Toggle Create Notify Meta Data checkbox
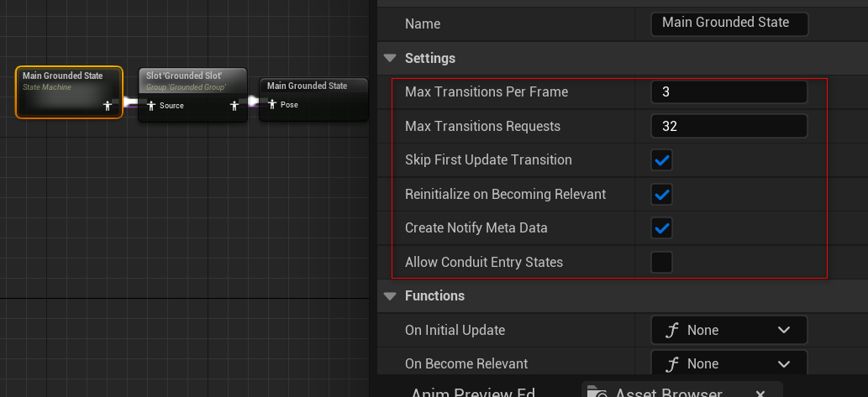The height and width of the screenshot is (397, 868). point(662,228)
